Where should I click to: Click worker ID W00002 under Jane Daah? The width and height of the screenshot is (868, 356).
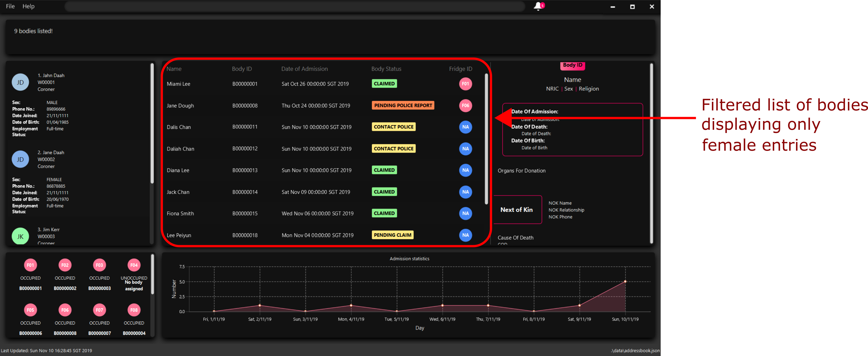point(46,159)
